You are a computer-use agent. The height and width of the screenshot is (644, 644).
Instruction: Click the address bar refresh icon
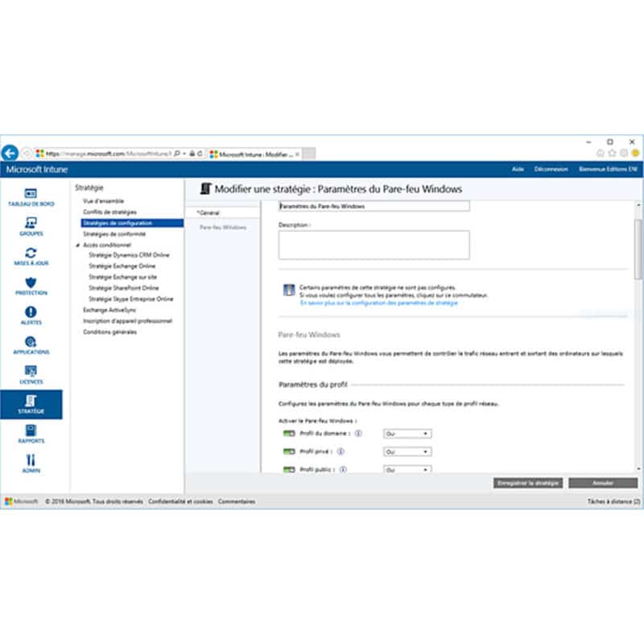coord(200,154)
